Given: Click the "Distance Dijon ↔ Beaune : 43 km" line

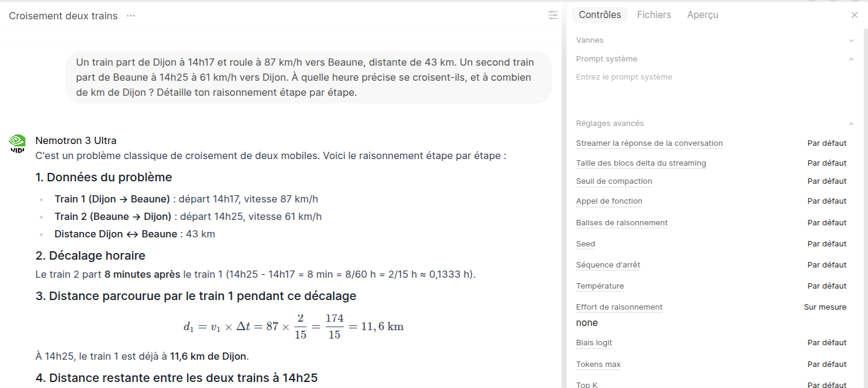Looking at the screenshot, I should tap(135, 234).
